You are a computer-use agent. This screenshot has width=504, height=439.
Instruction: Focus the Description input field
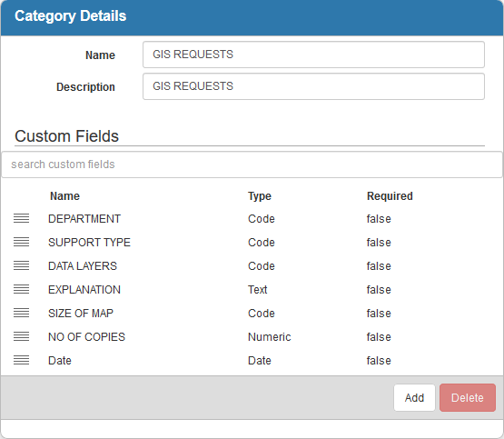pyautogui.click(x=313, y=86)
